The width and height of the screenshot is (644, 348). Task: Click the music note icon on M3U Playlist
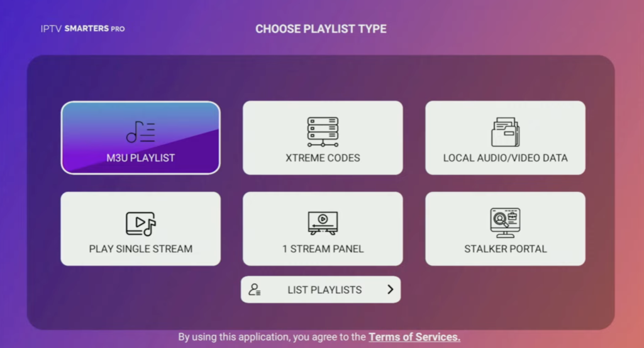pyautogui.click(x=140, y=132)
